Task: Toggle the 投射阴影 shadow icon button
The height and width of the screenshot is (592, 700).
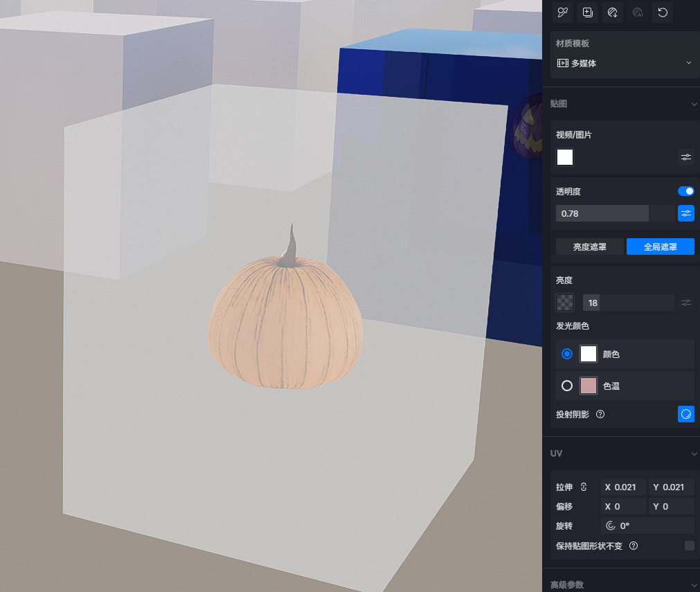Action: click(685, 414)
